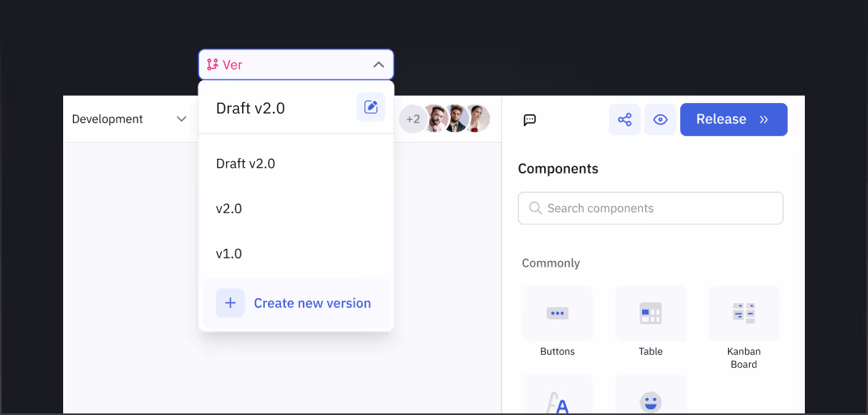Image resolution: width=868 pixels, height=415 pixels.
Task: Toggle the preview eye icon
Action: 660,120
